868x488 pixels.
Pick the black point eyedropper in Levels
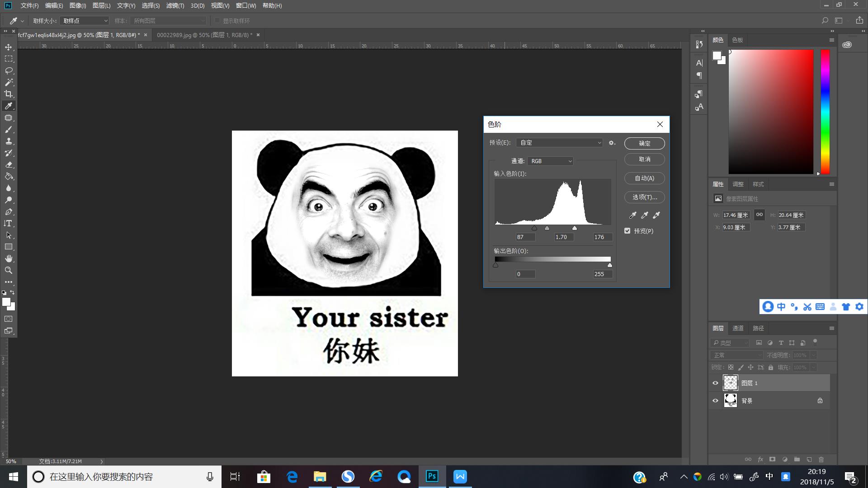[633, 215]
